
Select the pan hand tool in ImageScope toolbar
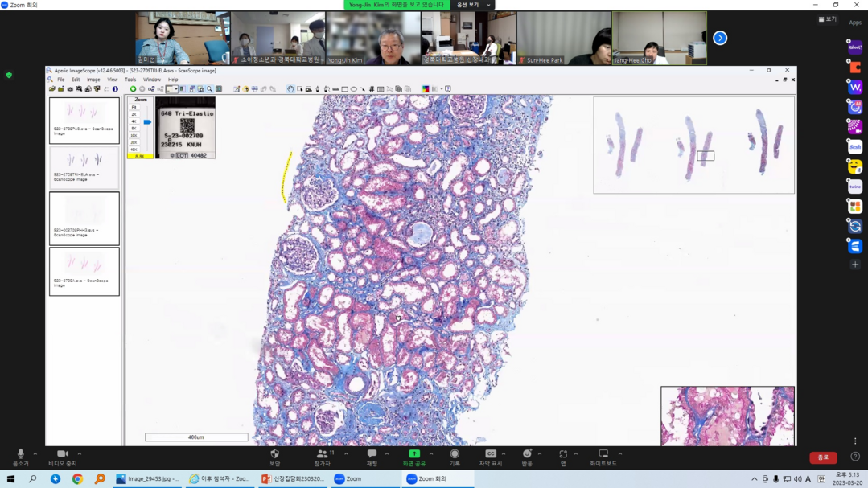pos(290,89)
